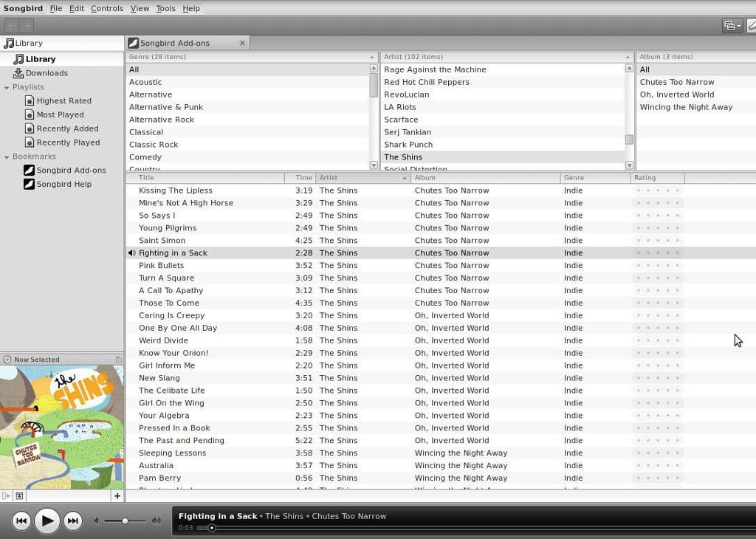This screenshot has width=756, height=539.
Task: Switch to the Songbird Add-ons tab
Action: (x=187, y=43)
